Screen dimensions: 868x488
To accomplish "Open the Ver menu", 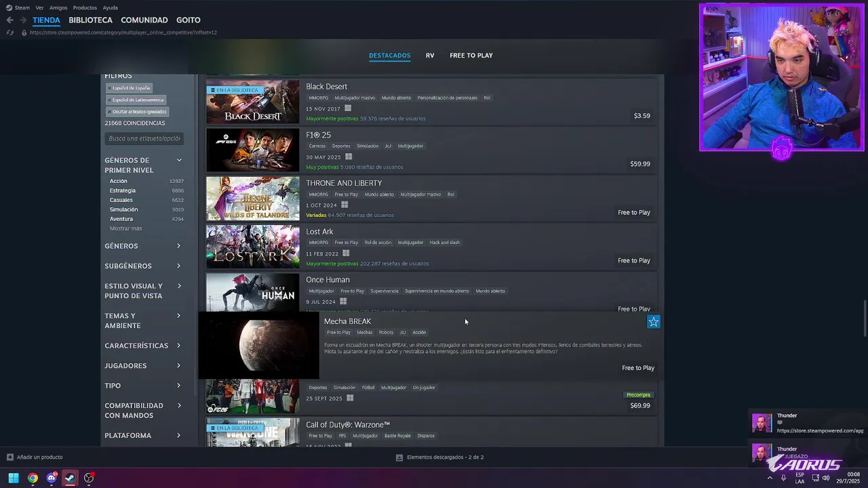I will pos(39,7).
